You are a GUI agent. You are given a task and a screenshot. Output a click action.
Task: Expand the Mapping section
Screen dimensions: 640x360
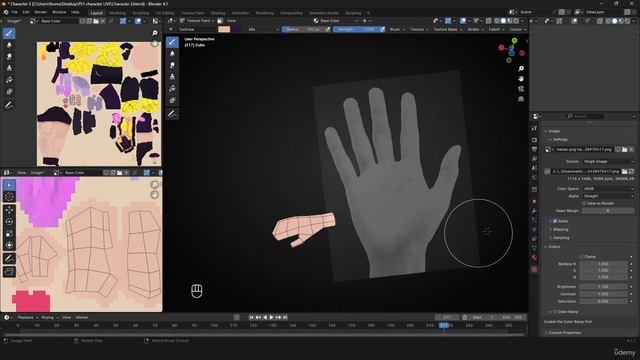click(559, 229)
